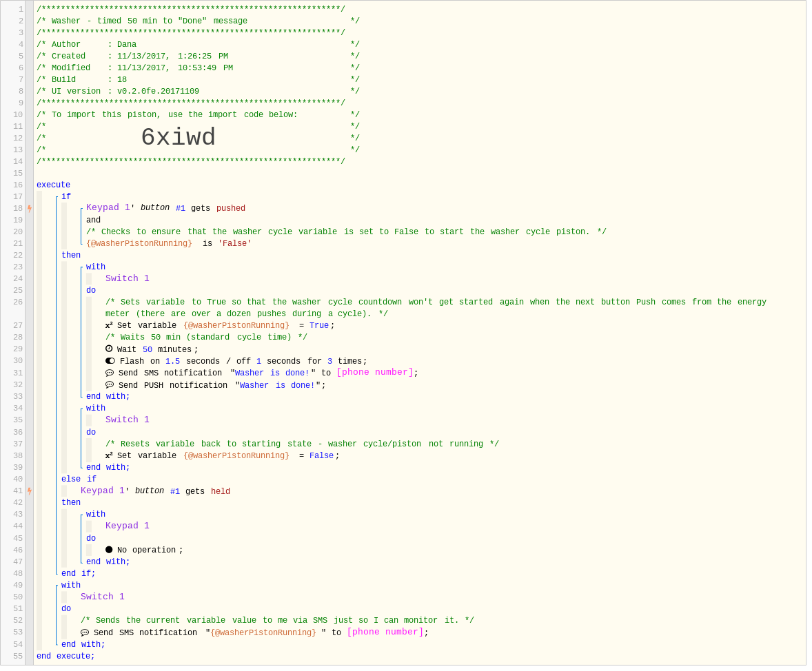This screenshot has width=812, height=671.
Task: Click the 'then' keyword on line 22
Action: coord(71,256)
